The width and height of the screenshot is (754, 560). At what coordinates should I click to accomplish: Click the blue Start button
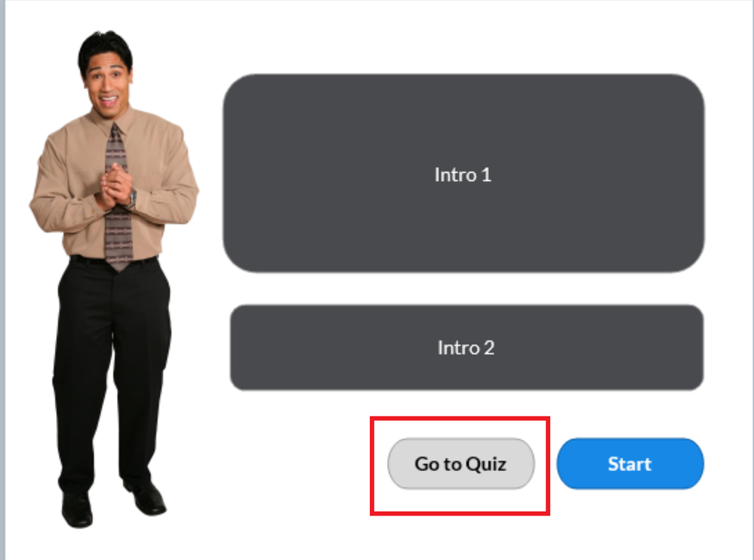(630, 464)
